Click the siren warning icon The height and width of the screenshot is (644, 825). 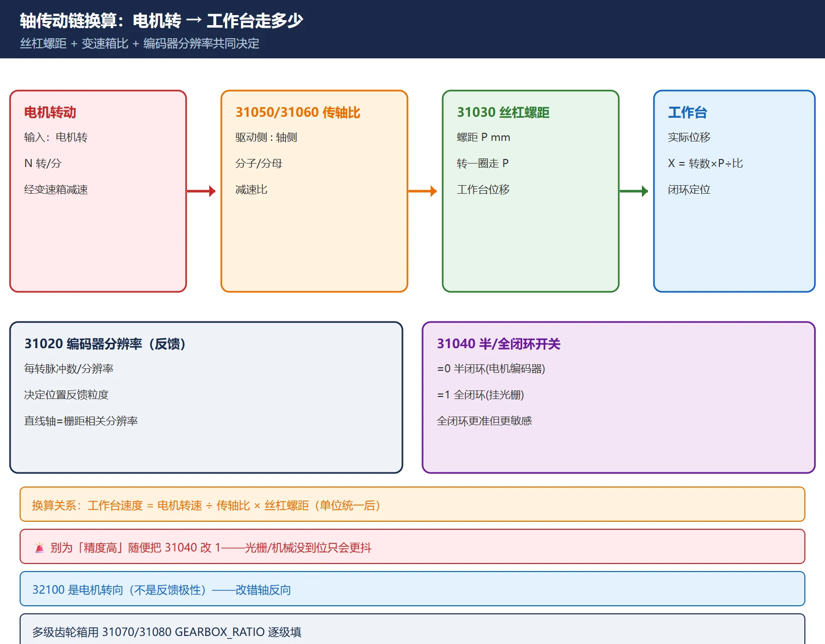pos(40,547)
